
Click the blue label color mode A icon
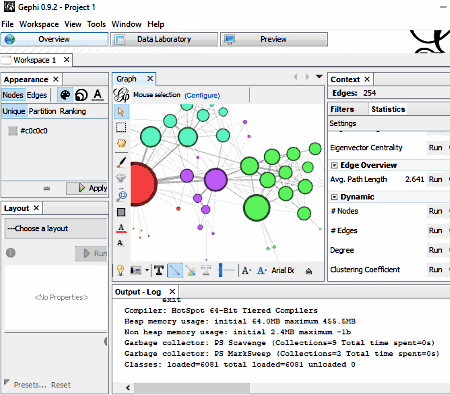(261, 271)
